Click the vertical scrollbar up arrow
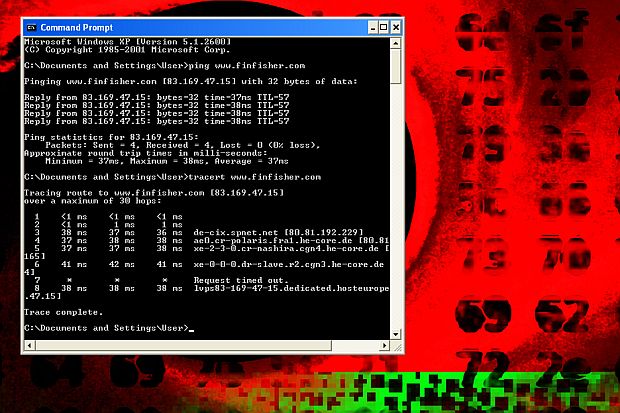Viewport: 620px width, 413px height. coord(395,43)
